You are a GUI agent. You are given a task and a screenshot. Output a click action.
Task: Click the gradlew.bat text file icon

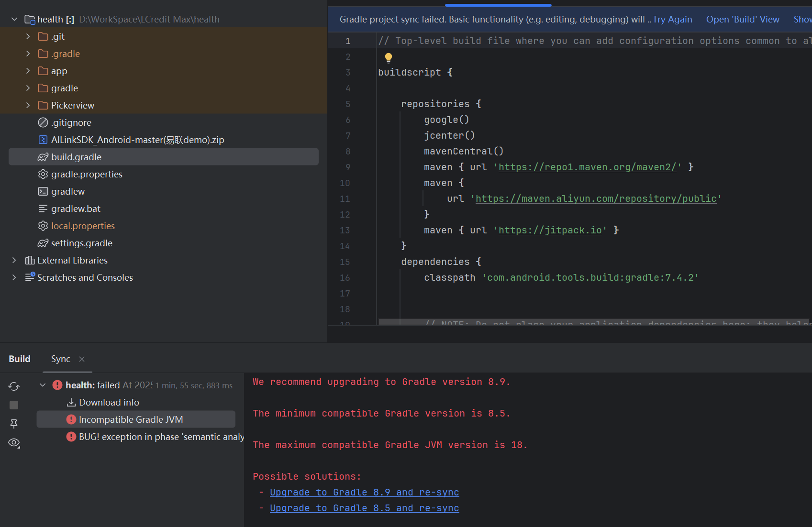point(43,209)
